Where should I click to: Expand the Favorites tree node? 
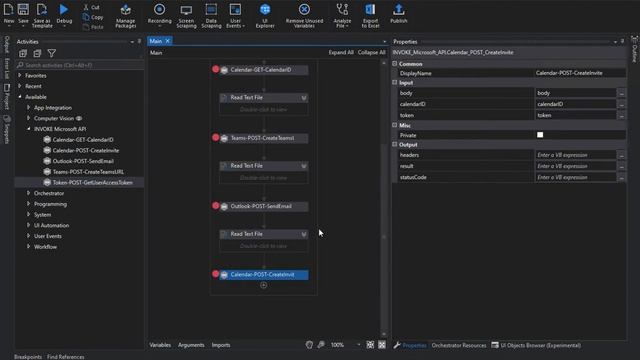point(20,76)
